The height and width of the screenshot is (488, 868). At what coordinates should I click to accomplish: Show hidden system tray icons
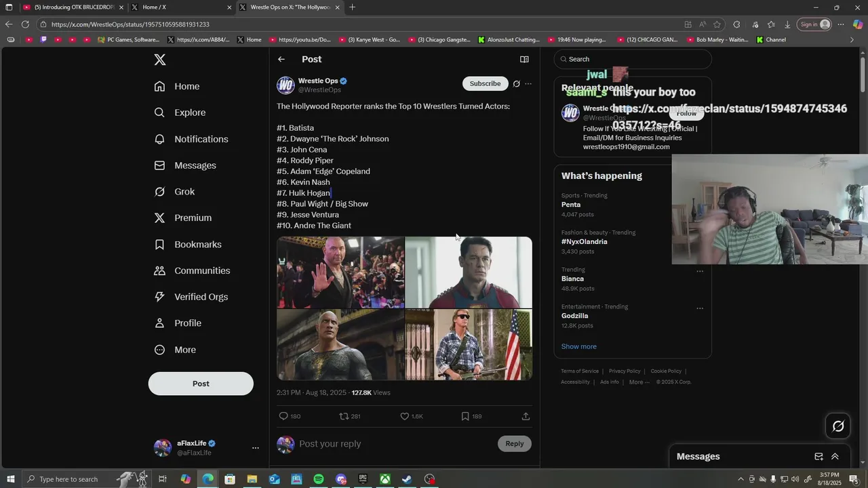coord(741,479)
